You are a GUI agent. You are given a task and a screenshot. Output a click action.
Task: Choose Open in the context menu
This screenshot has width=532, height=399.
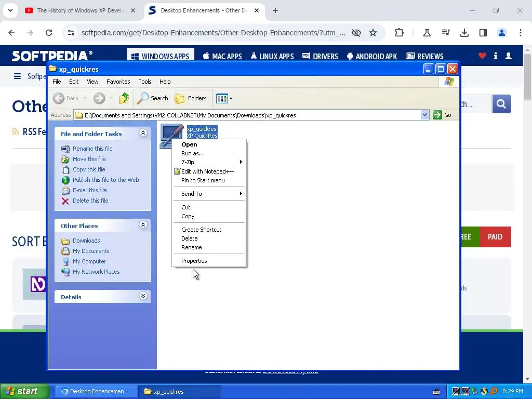(x=209, y=144)
